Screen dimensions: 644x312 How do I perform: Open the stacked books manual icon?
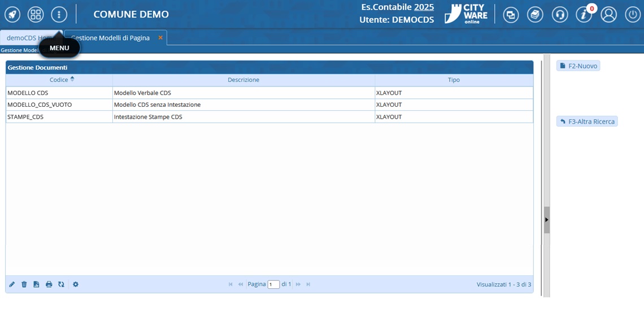(x=535, y=15)
